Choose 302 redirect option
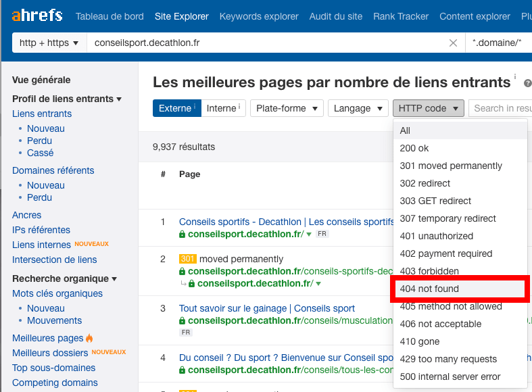Image resolution: width=532 pixels, height=392 pixels. click(x=460, y=183)
